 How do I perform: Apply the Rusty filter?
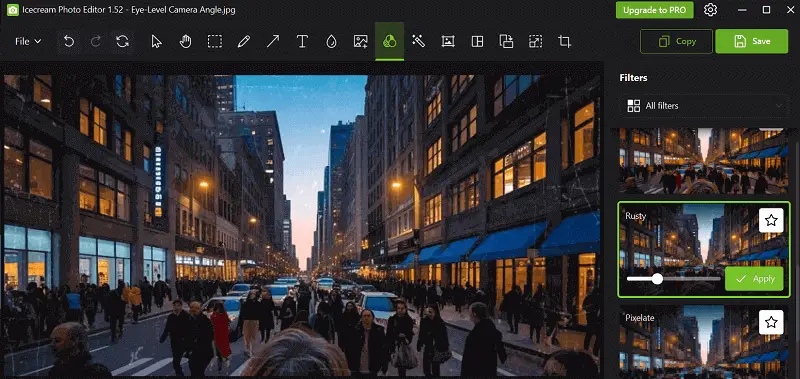754,279
